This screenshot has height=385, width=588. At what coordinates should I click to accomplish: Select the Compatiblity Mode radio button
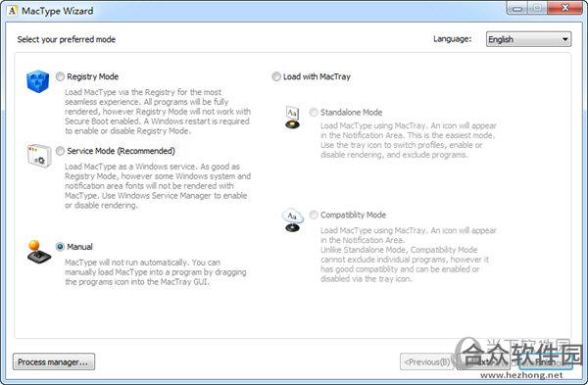click(314, 215)
